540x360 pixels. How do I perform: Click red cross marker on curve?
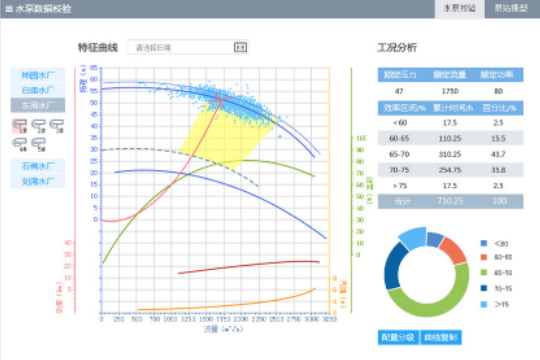219,100
